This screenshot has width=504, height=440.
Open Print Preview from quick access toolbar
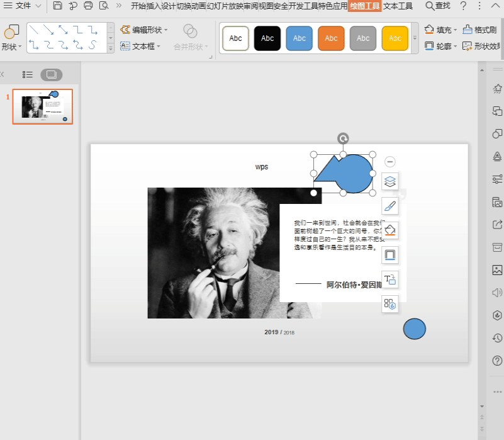click(x=104, y=6)
